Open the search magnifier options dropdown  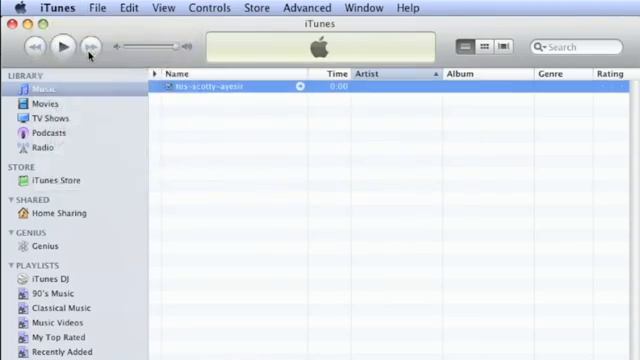(x=540, y=47)
